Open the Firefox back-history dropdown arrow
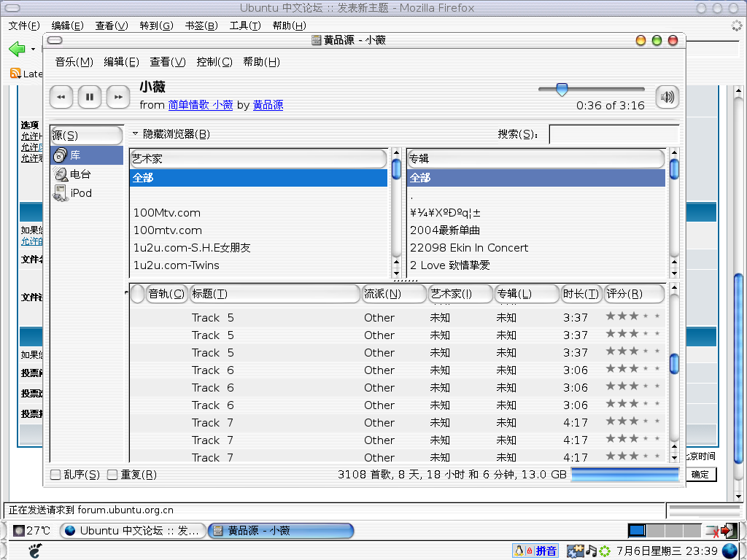This screenshot has width=747, height=560. click(x=33, y=49)
